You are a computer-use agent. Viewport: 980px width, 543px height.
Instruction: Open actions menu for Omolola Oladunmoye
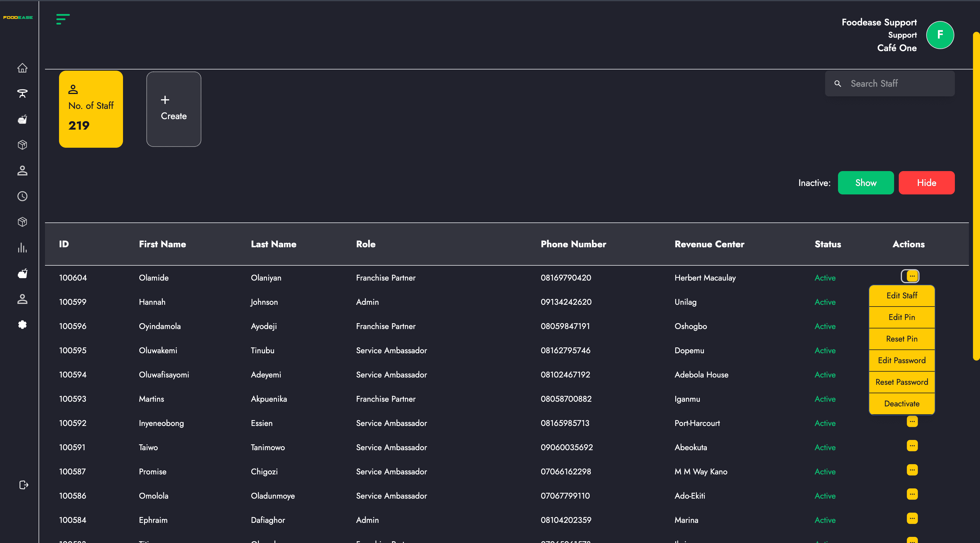pyautogui.click(x=912, y=494)
